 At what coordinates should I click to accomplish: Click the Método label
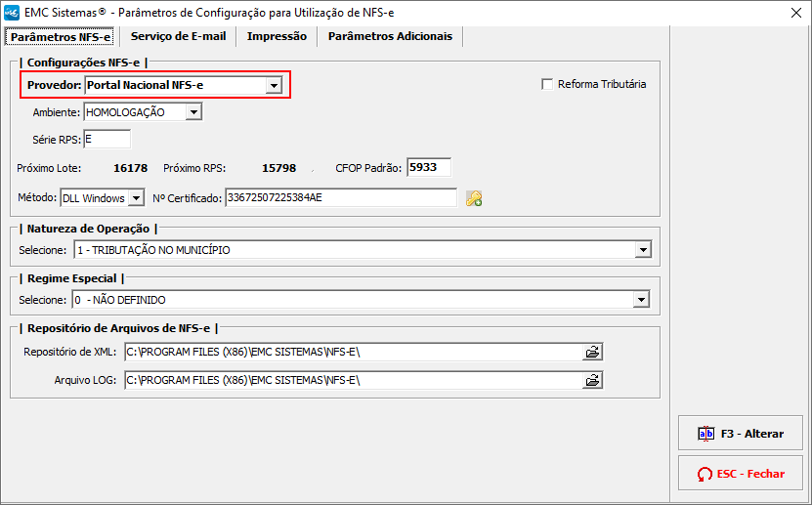[x=37, y=197]
